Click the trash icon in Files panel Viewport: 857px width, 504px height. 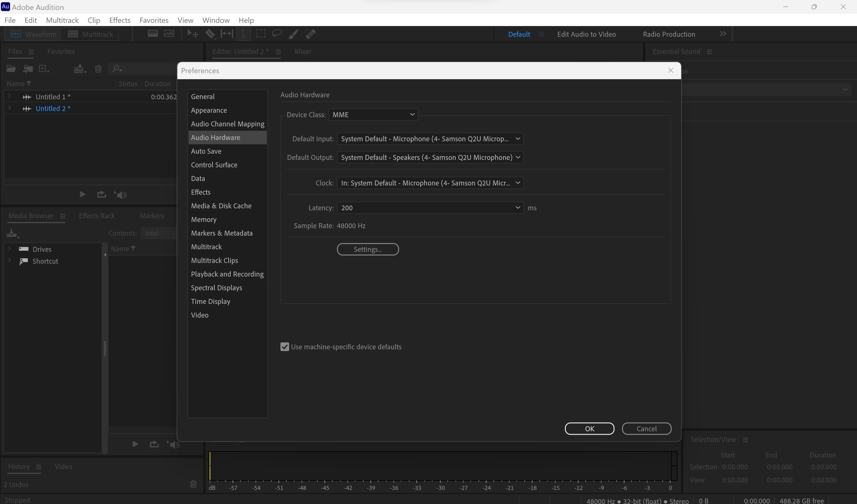tap(98, 69)
